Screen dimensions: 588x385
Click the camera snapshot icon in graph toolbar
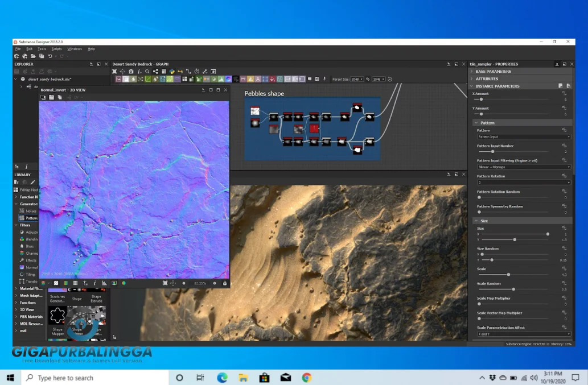tap(131, 72)
